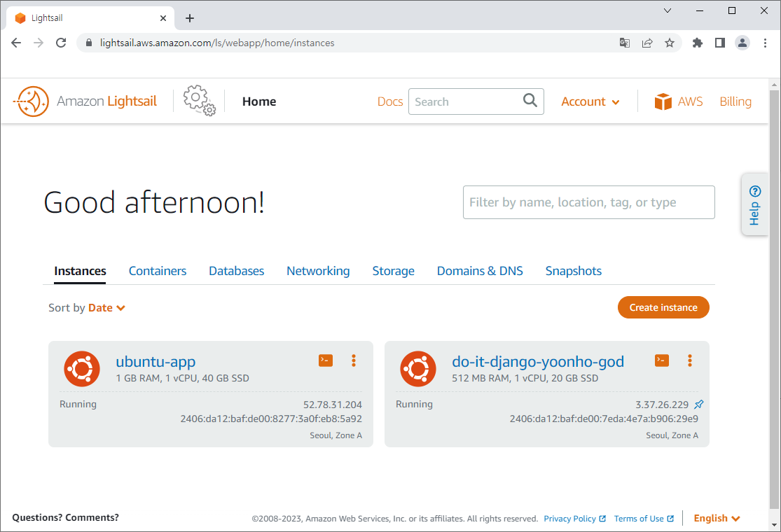Open the Chrome three-dot menu
The width and height of the screenshot is (781, 532).
coord(765,43)
